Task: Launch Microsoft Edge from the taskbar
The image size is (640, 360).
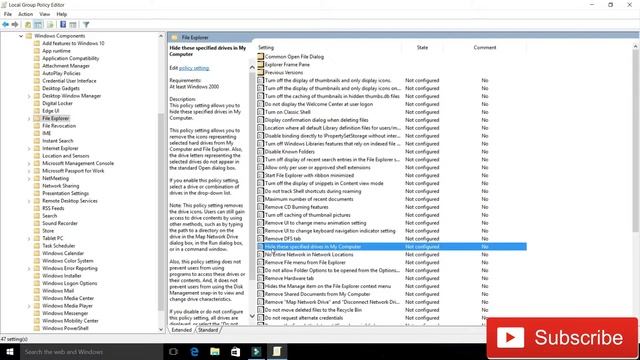Action: click(194, 351)
